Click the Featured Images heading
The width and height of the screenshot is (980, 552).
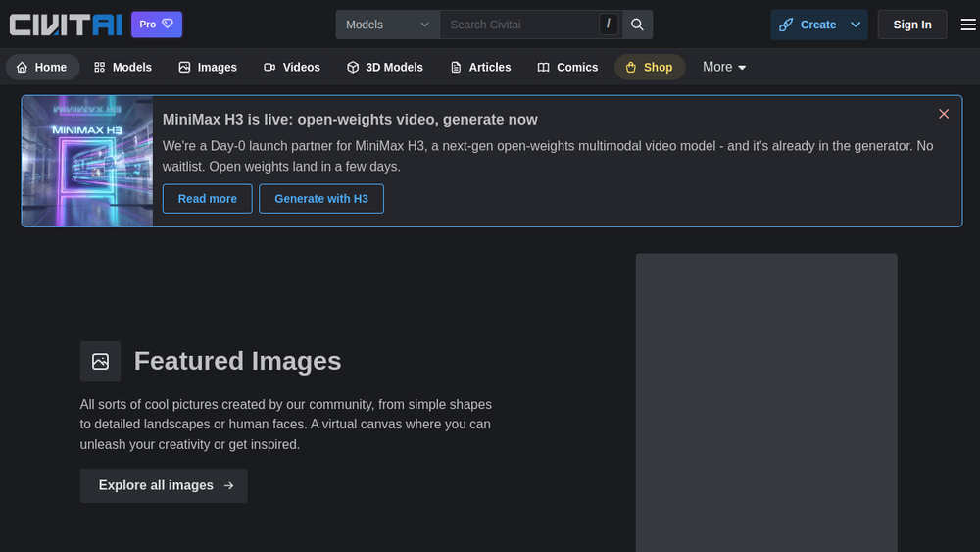point(237,361)
